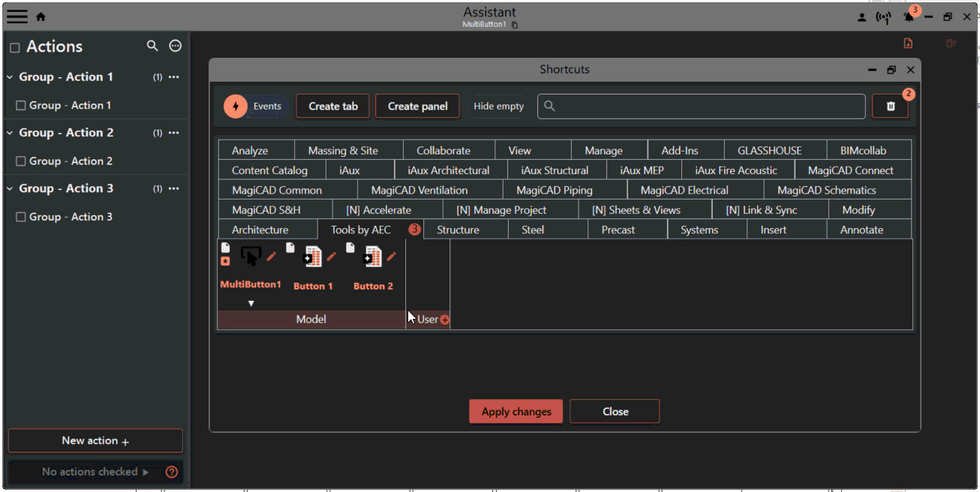Click the user account profile icon

[861, 17]
